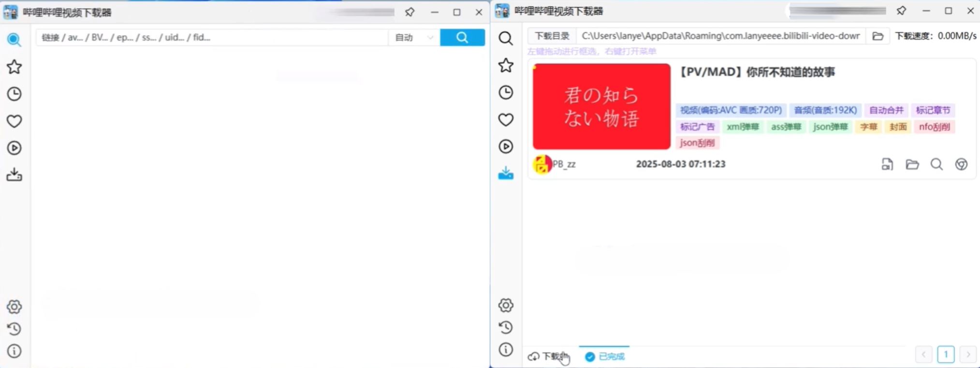The height and width of the screenshot is (368, 980).
Task: Click the nfo刮削 tag
Action: [x=934, y=127]
